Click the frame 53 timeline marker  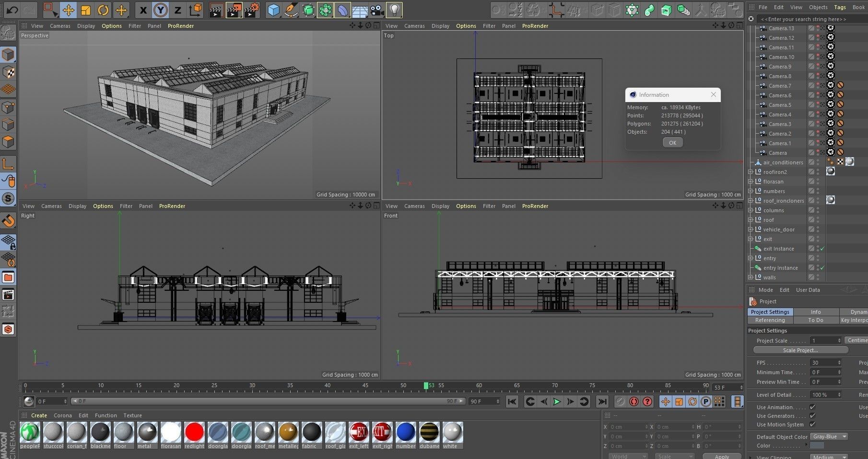click(426, 386)
